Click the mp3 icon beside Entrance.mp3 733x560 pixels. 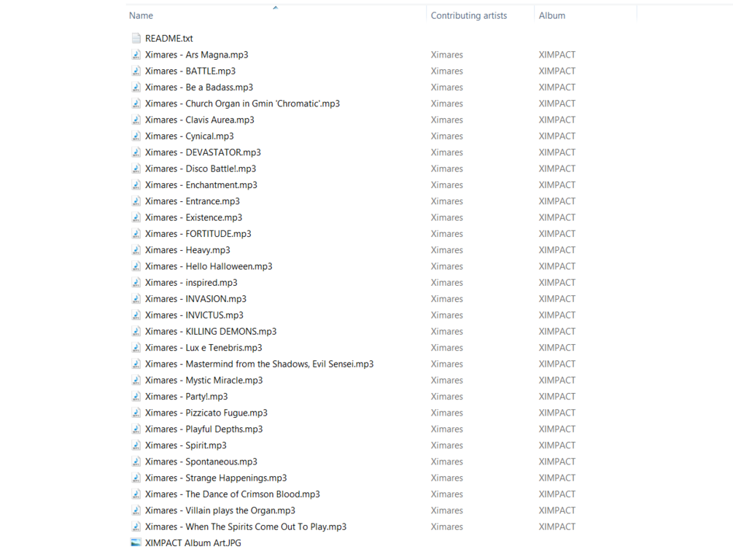point(136,201)
